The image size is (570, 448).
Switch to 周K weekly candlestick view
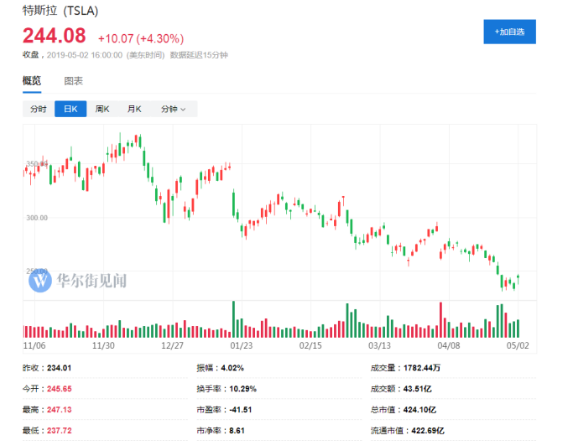click(x=102, y=109)
